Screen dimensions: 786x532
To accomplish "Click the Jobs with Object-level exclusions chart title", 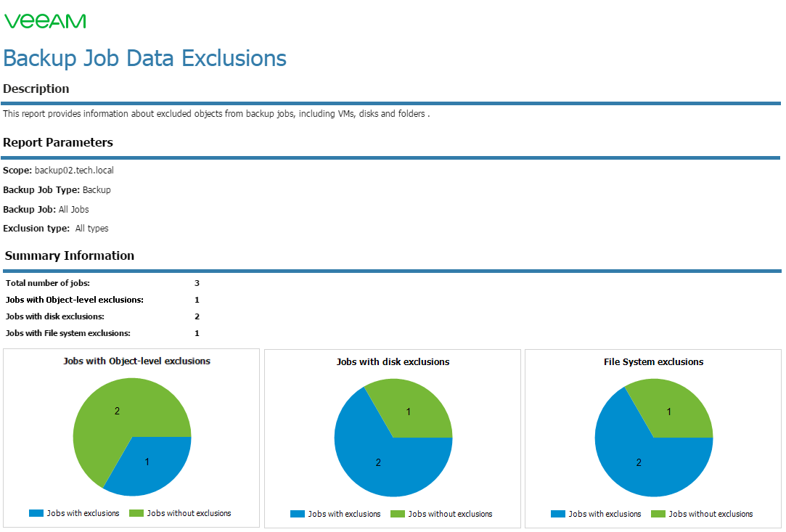I will 137,361.
